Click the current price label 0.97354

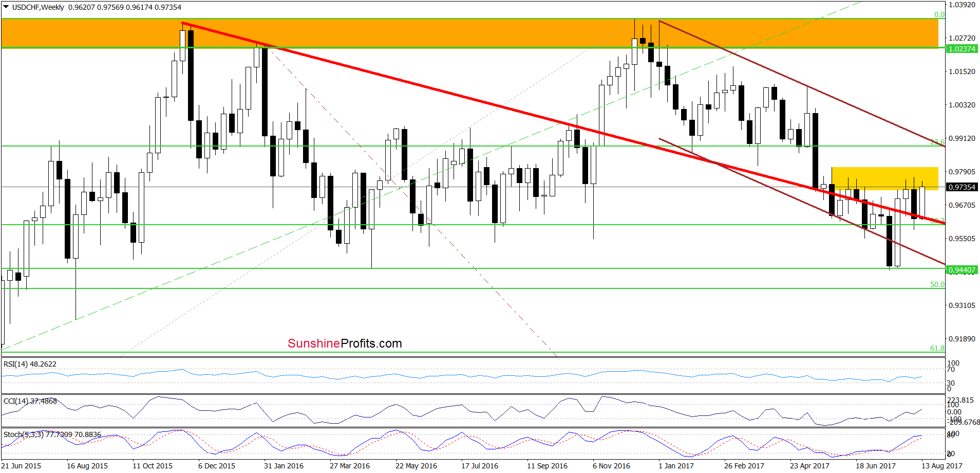[x=962, y=187]
